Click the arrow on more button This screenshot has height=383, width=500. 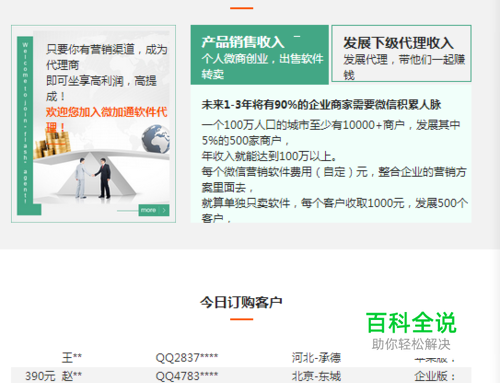click(x=164, y=210)
